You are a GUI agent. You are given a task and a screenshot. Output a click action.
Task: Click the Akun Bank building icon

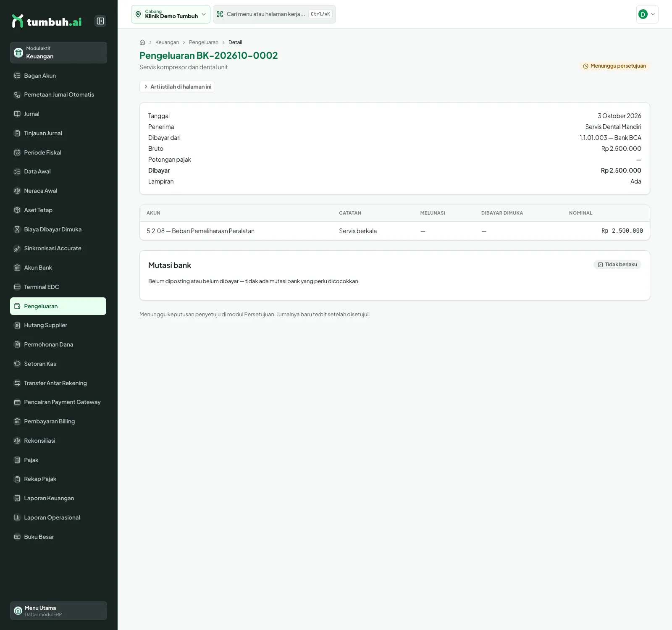tap(17, 268)
